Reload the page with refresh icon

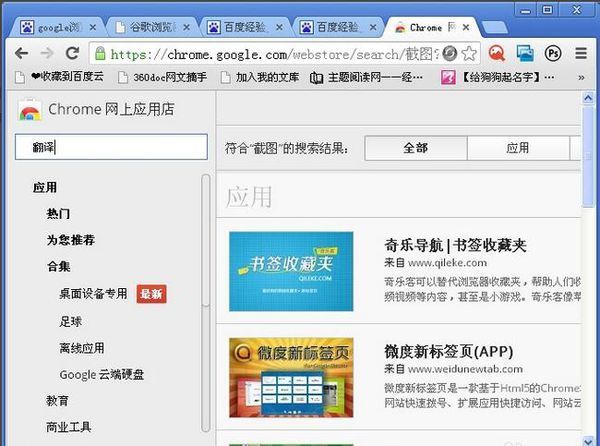(x=72, y=53)
